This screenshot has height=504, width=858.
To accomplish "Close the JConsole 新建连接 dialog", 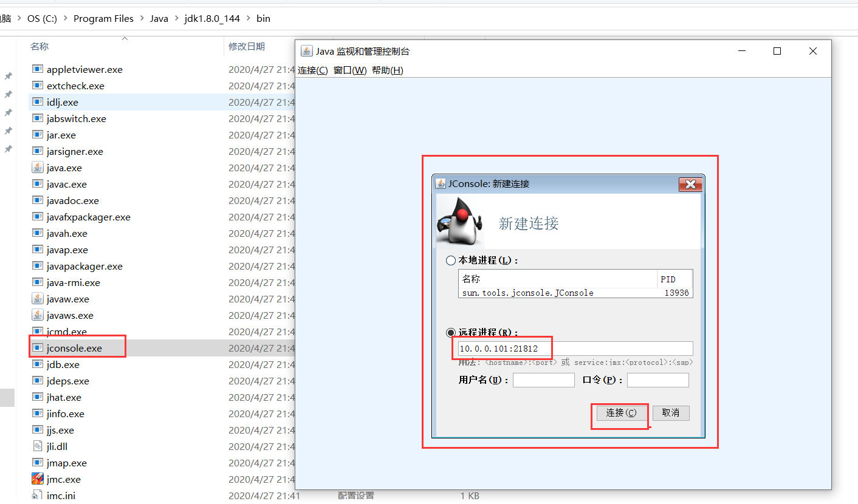I will tap(690, 184).
